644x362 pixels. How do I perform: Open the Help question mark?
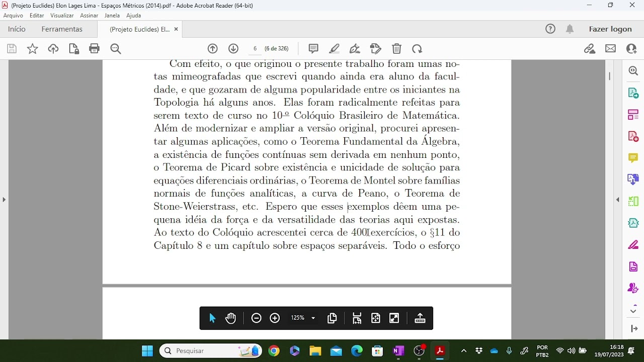[x=550, y=29]
